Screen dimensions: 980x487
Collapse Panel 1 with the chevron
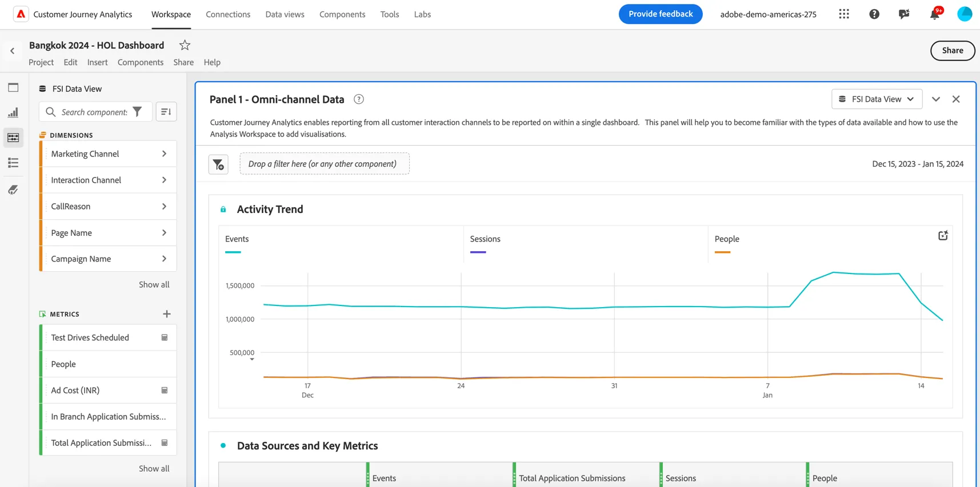pos(936,99)
